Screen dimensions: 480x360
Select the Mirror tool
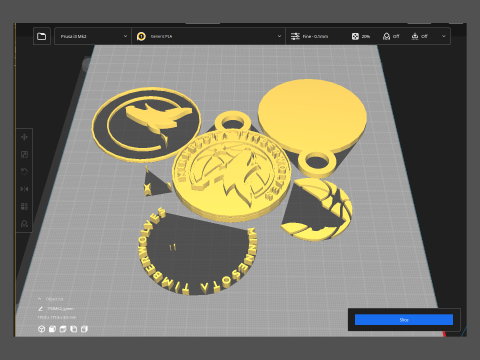(24, 189)
